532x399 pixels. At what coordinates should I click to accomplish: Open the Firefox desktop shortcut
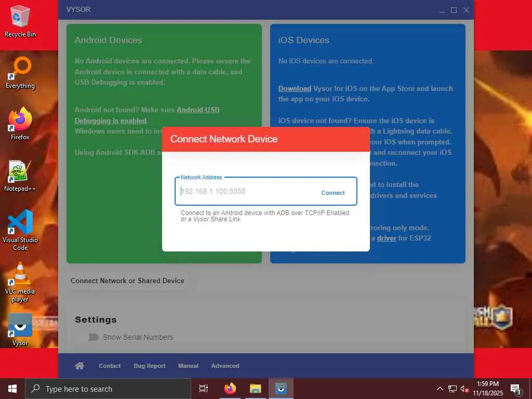click(x=20, y=124)
